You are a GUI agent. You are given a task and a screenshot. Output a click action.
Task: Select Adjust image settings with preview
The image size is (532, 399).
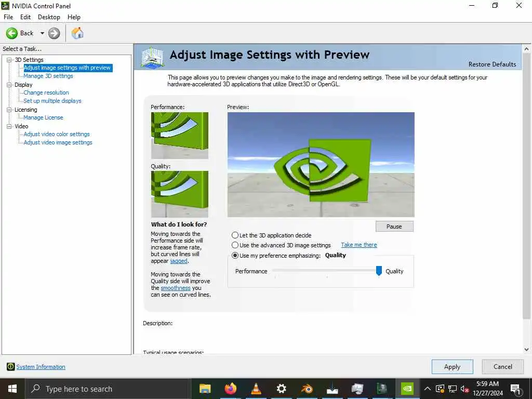pos(68,68)
